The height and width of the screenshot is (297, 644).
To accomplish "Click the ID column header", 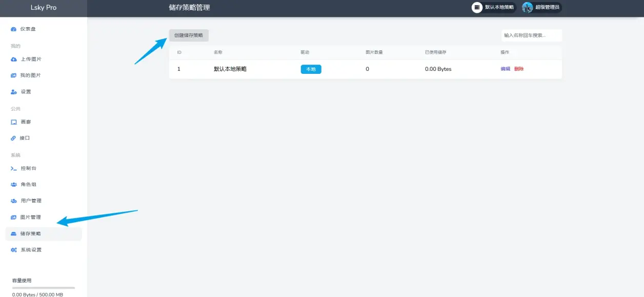I will point(179,52).
